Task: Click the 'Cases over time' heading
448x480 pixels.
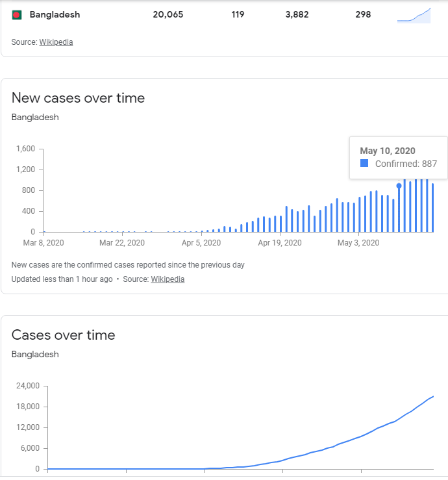Action: click(64, 335)
